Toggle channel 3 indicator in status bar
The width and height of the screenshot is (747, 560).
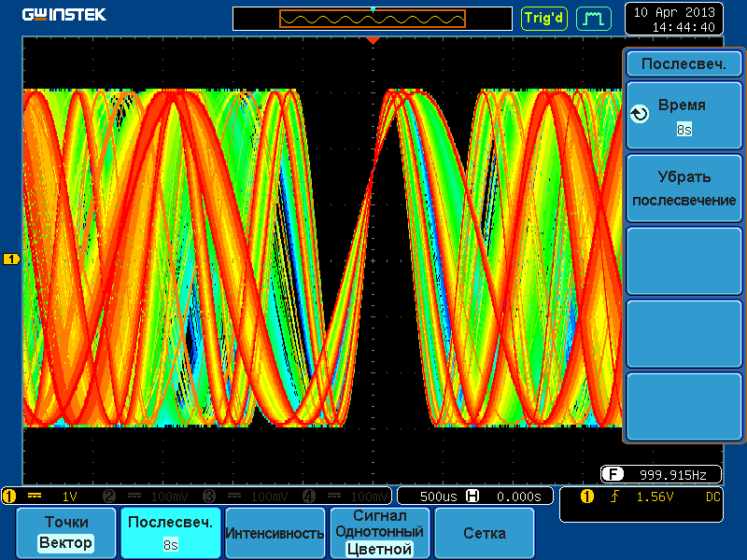tap(209, 497)
